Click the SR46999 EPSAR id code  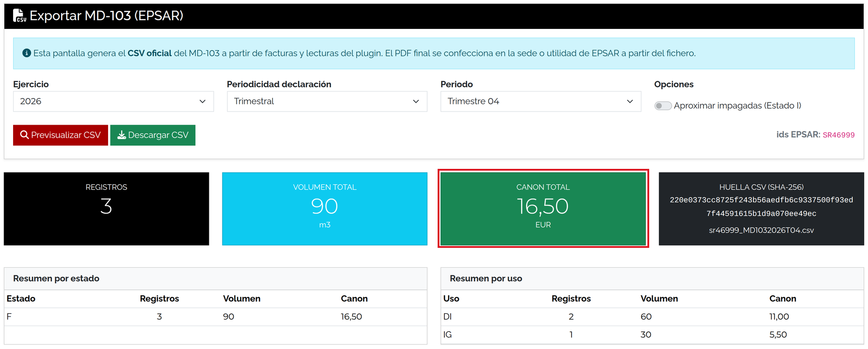click(839, 135)
